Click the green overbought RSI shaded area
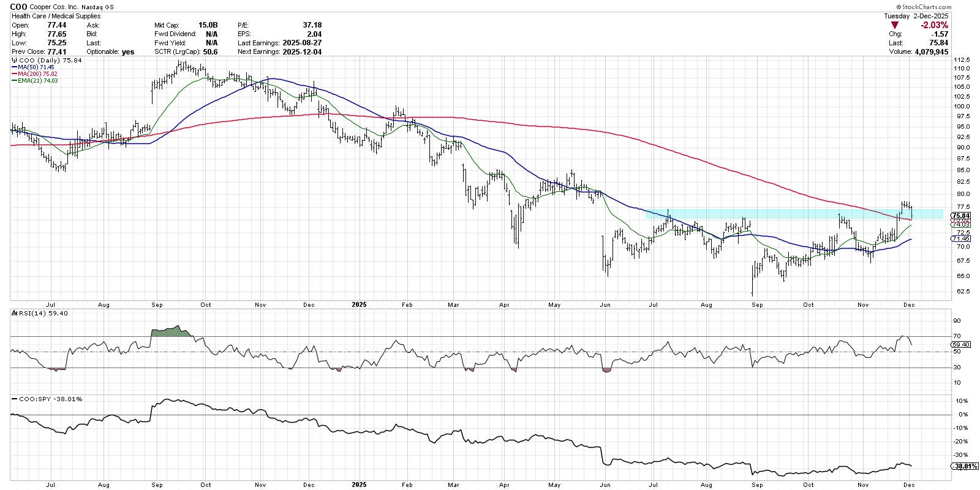This screenshot has height=490, width=980. coord(170,332)
